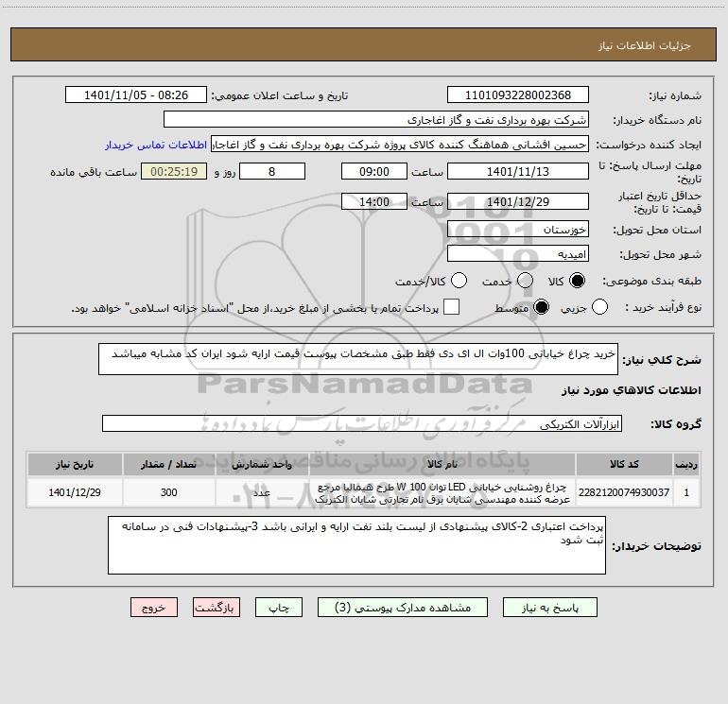Tick the اسناد خزانه اسلامی payment checkbox
Screen dimensions: 728x704
pyautogui.click(x=451, y=307)
